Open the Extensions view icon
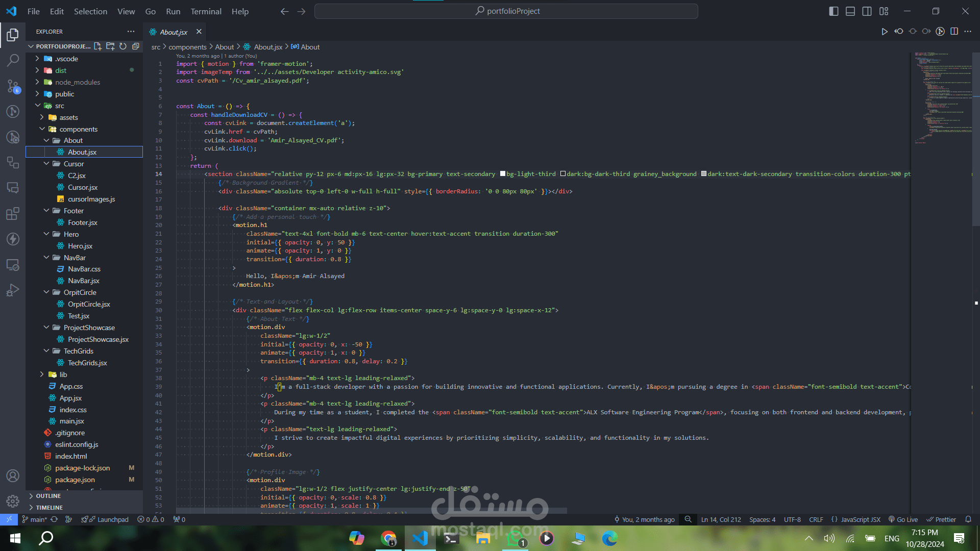Screen dimensions: 980x551 [x=13, y=213]
